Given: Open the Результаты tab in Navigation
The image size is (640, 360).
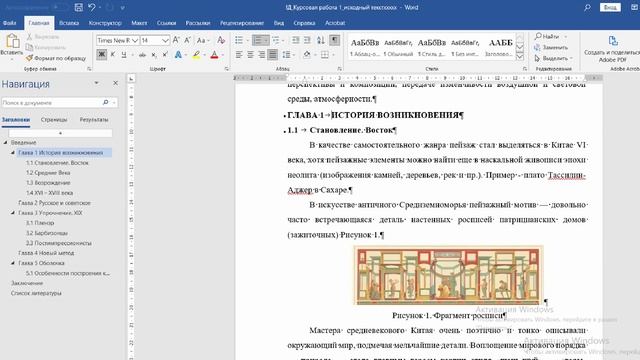Looking at the screenshot, I should point(94,120).
